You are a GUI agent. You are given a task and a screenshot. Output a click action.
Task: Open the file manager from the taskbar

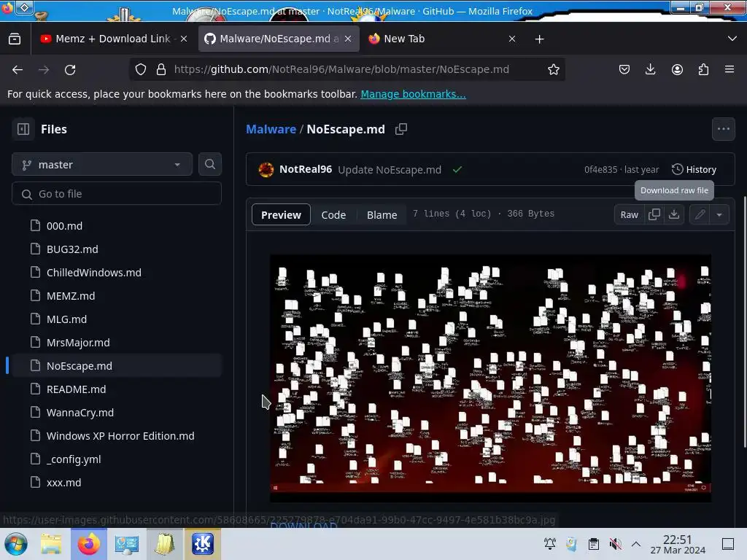[51, 544]
